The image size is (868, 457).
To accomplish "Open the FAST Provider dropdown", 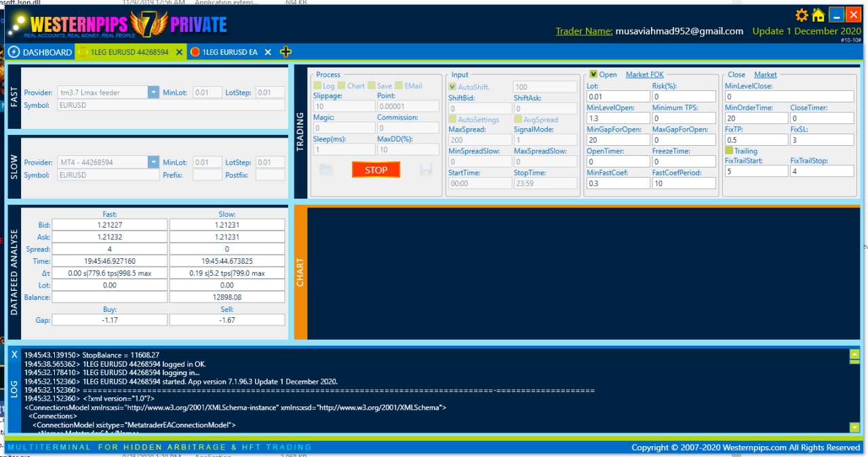I will (x=153, y=92).
